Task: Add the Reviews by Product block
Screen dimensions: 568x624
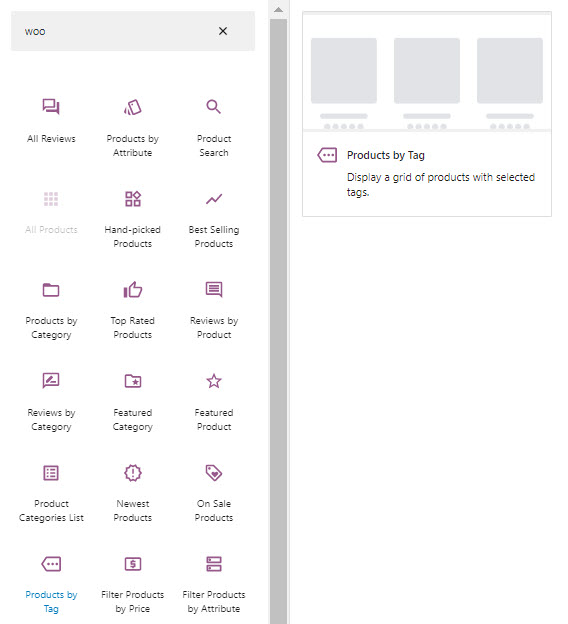Action: click(x=214, y=310)
